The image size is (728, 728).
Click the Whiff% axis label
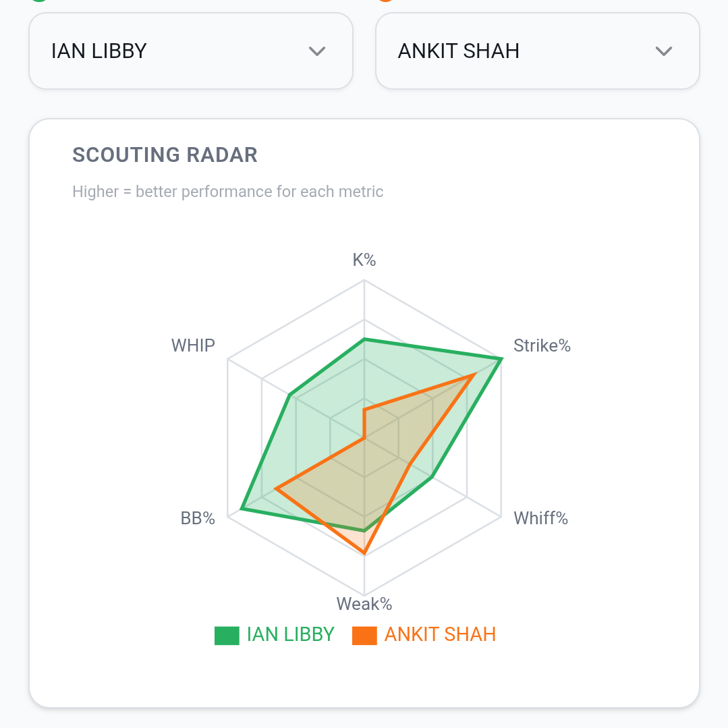click(x=540, y=518)
